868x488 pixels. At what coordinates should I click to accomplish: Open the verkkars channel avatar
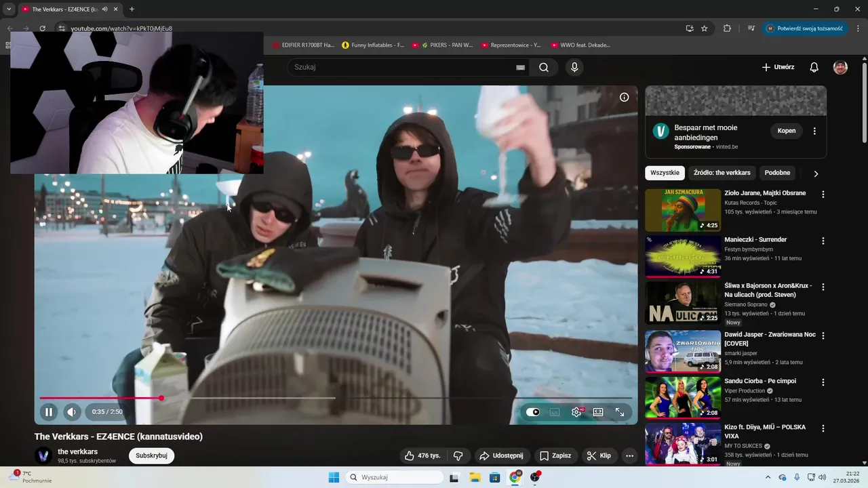[43, 455]
